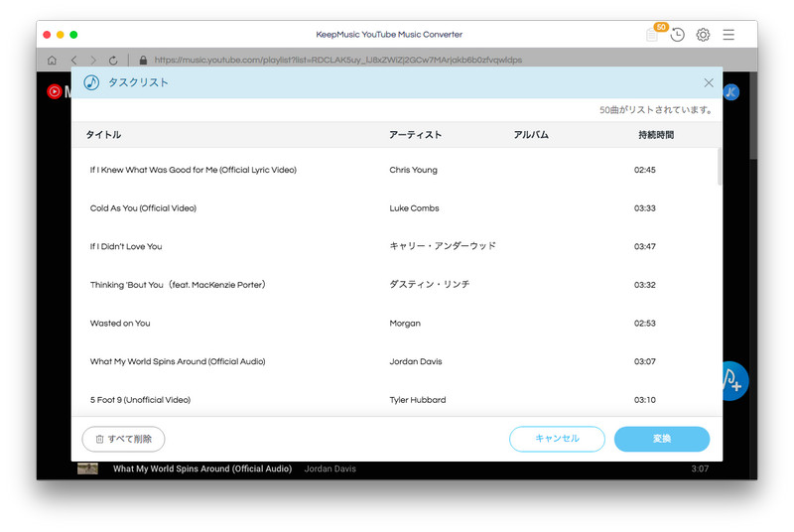Click the 02:53 duration value
The height and width of the screenshot is (532, 794).
[x=644, y=324]
